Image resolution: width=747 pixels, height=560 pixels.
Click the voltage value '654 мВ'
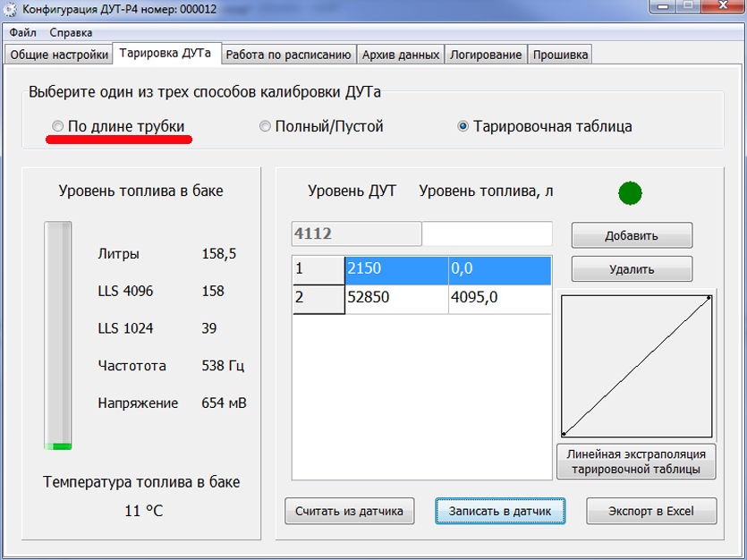[224, 403]
